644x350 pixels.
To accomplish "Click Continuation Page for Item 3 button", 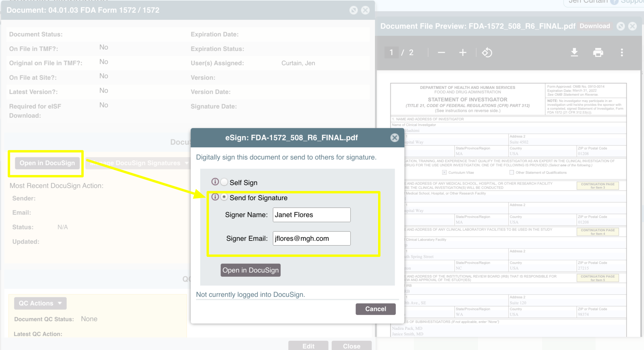I will coord(598,186).
